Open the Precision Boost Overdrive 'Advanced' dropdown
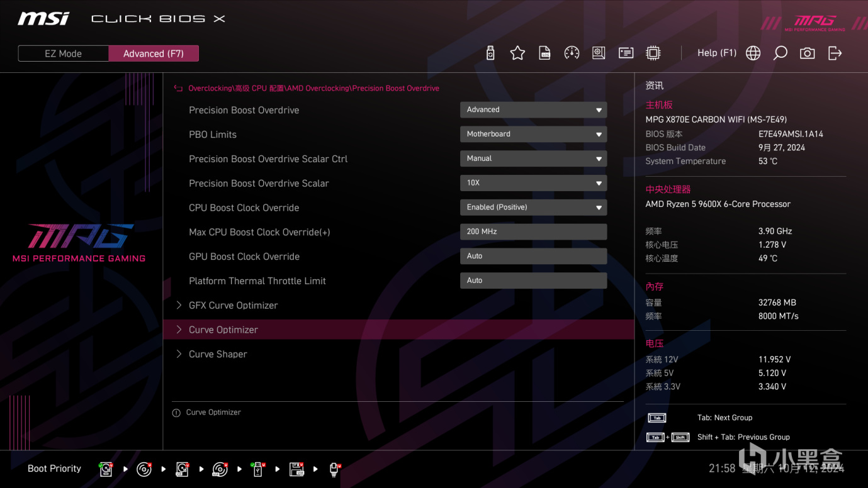 (x=533, y=109)
